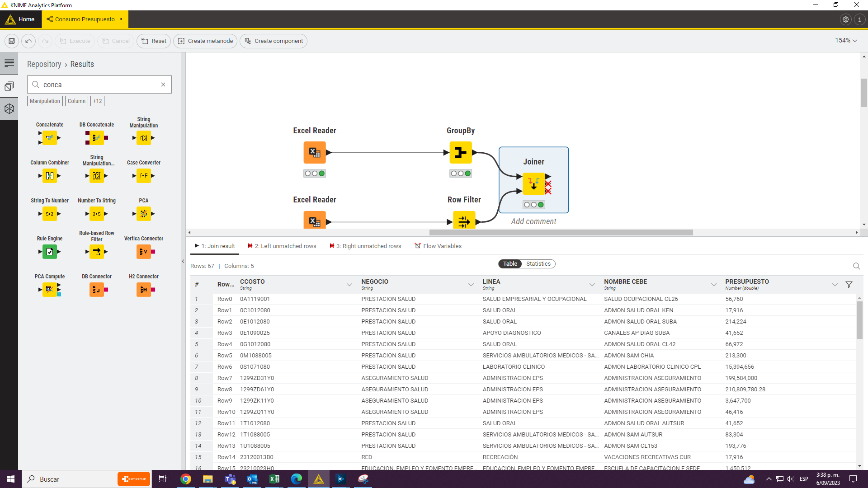
Task: Select the H2 Connector node icon
Action: 144,290
